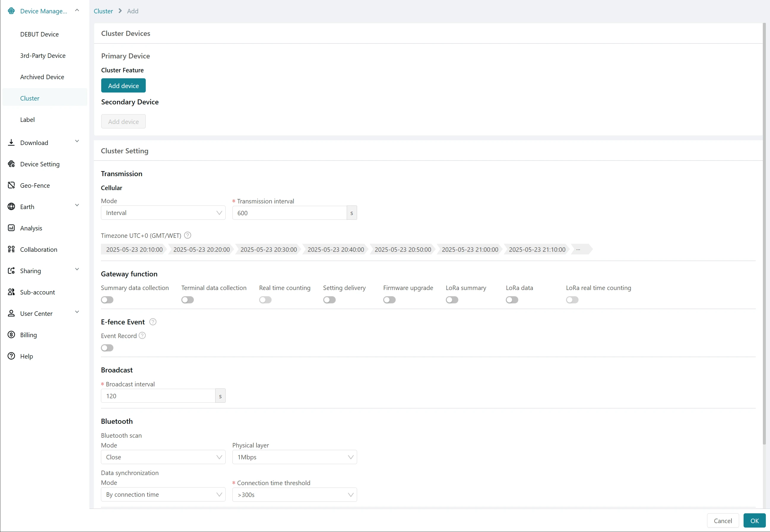Open the Physical layer 1Mbps dropdown
Image resolution: width=770 pixels, height=532 pixels.
point(294,457)
